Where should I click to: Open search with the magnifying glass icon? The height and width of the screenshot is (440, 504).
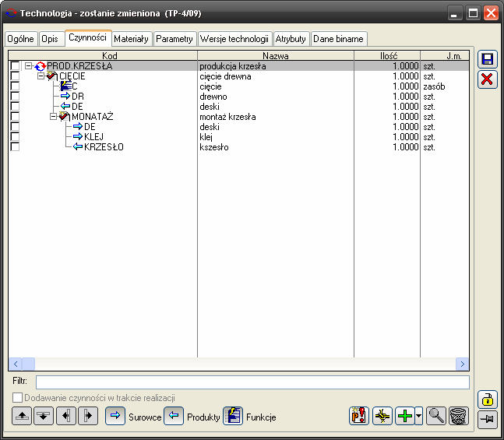436,416
